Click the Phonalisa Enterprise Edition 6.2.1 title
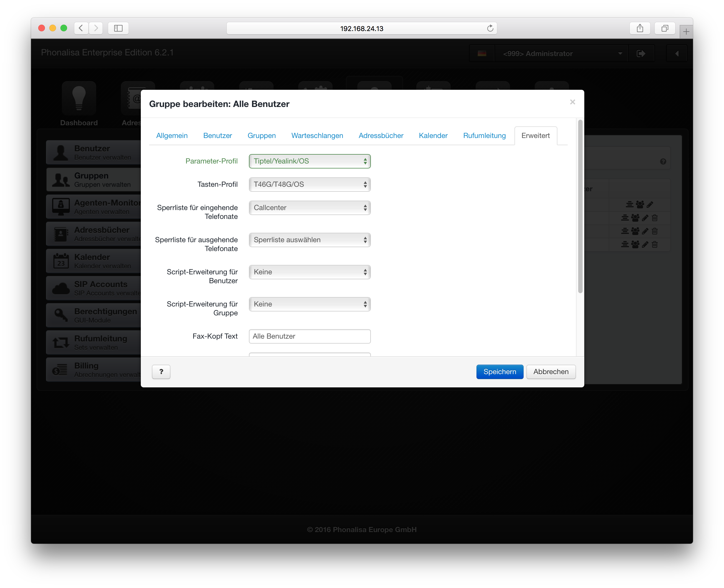The height and width of the screenshot is (588, 724). [107, 53]
